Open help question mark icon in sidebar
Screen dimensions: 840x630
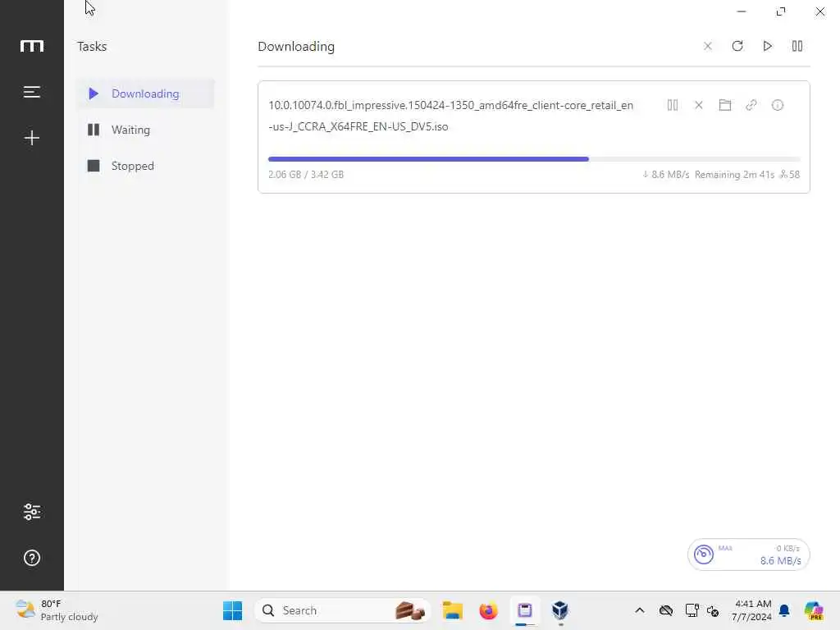[32, 558]
